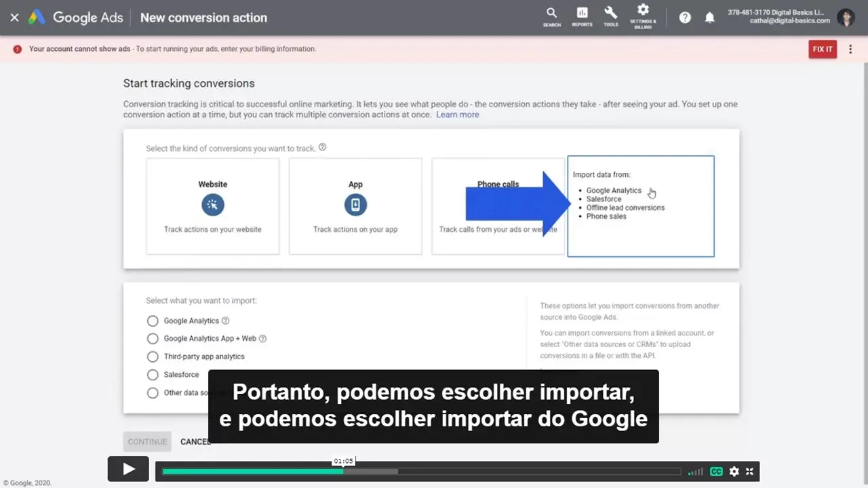The height and width of the screenshot is (488, 868).
Task: Select the Website conversion card
Action: click(212, 206)
